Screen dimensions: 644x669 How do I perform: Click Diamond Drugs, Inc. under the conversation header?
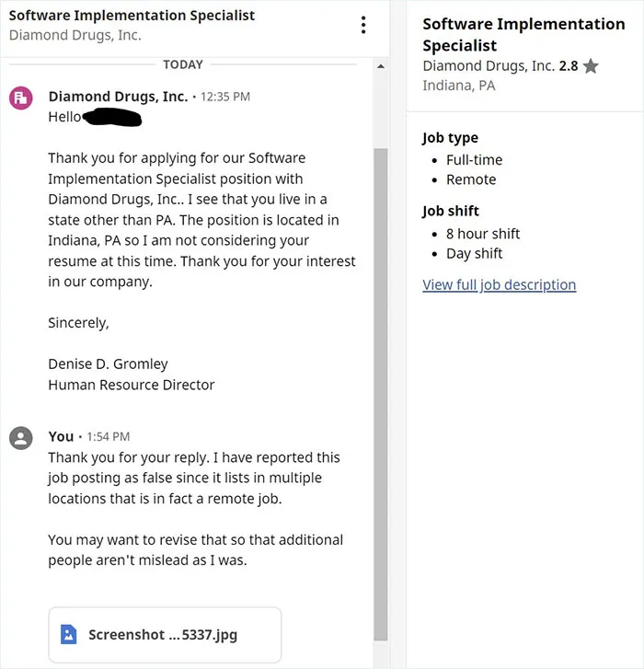(75, 35)
